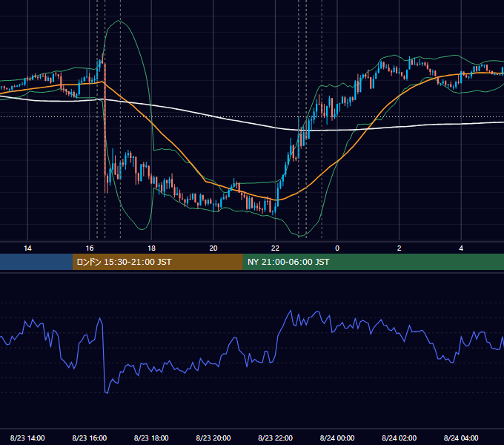Click the 22 hour axis label
504x445 pixels.
(275, 248)
